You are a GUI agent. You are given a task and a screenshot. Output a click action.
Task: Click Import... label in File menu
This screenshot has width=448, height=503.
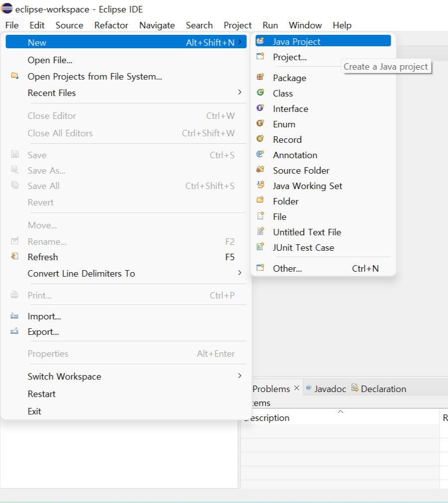[44, 316]
